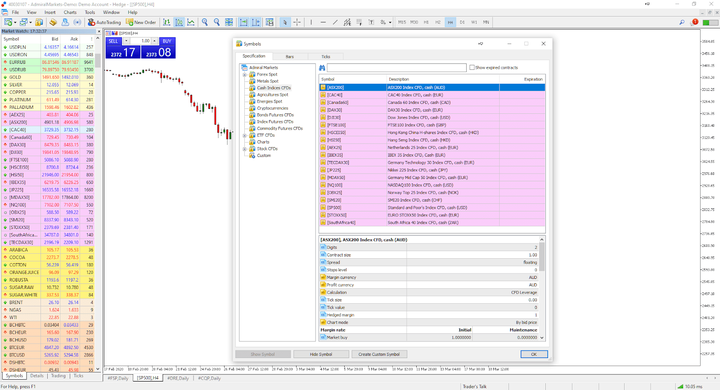Image resolution: width=720 pixels, height=390 pixels.
Task: Select the H4 timeframe button
Action: (x=450, y=22)
